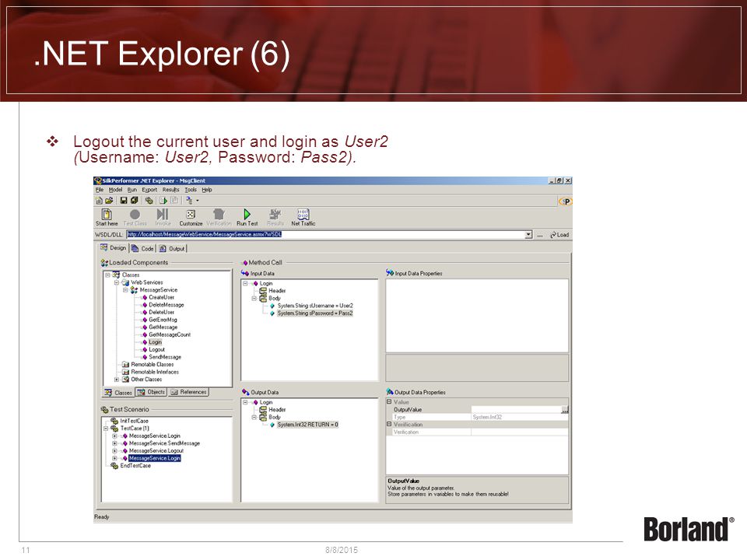Select System.Int32 RETURN = 0 output

click(x=307, y=425)
